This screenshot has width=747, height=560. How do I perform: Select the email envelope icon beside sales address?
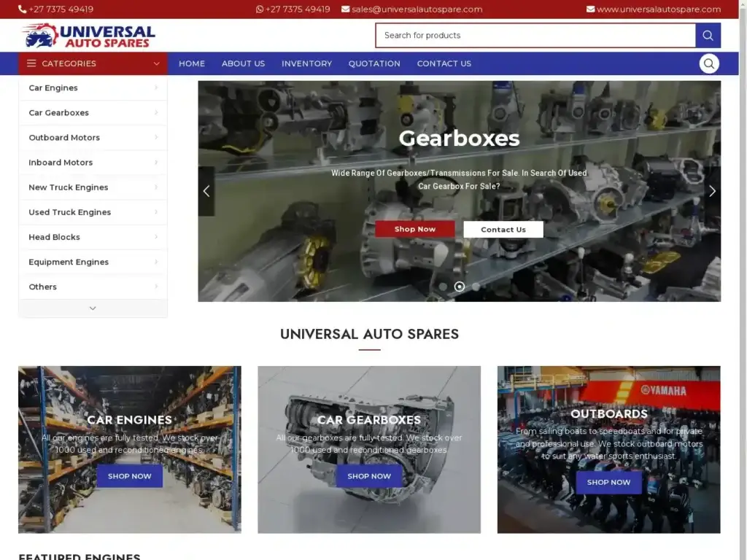[x=344, y=9]
